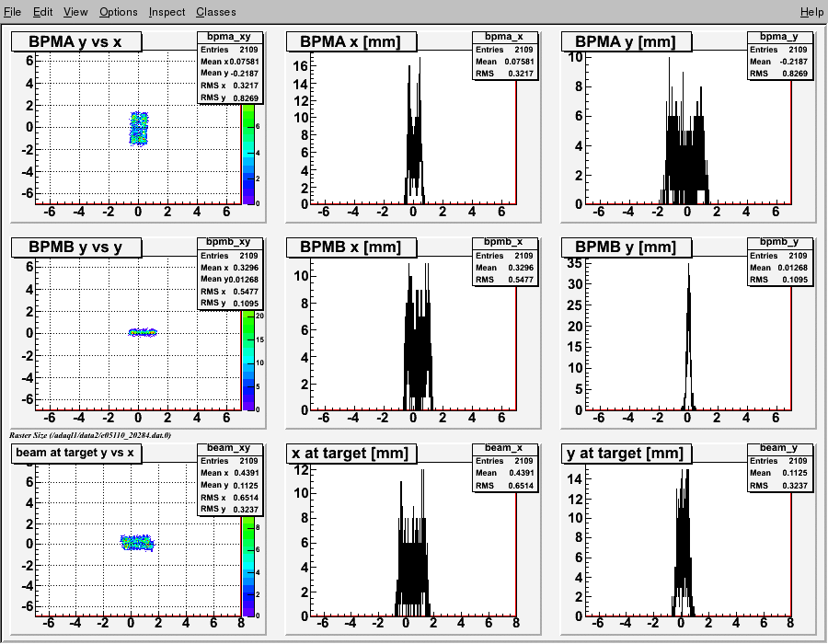Select the 'y at target [mm]' title
This screenshot has width=828, height=644.
[627, 453]
